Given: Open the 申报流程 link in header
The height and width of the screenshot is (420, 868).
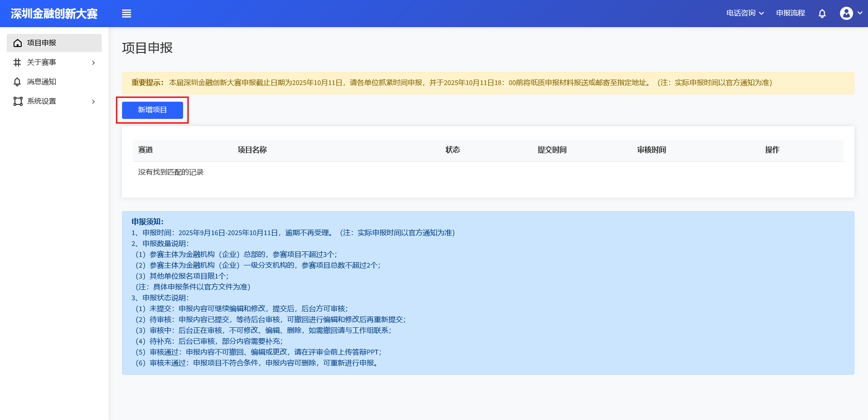Looking at the screenshot, I should pos(790,13).
